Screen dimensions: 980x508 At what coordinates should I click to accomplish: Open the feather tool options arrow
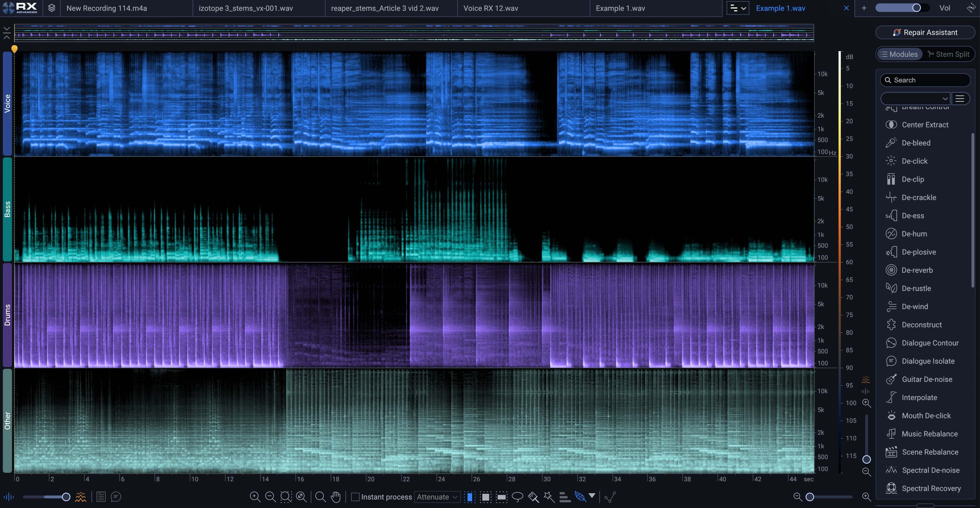[592, 495]
